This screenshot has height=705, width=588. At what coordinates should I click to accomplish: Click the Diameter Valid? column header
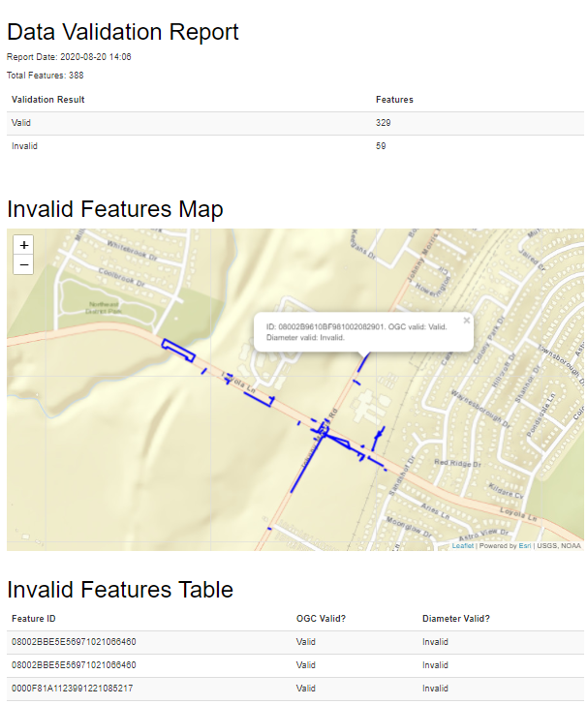[455, 619]
